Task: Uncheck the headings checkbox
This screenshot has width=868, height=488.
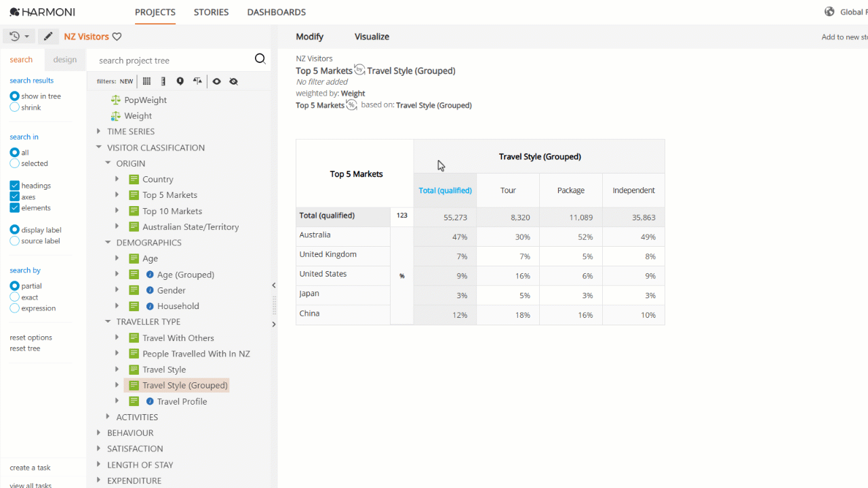Action: click(x=14, y=186)
